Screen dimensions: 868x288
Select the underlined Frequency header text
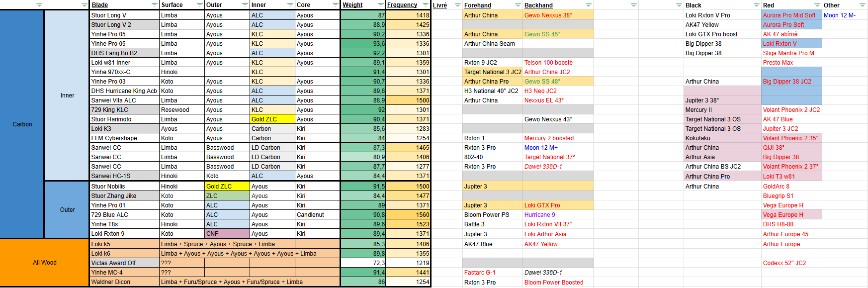click(402, 5)
